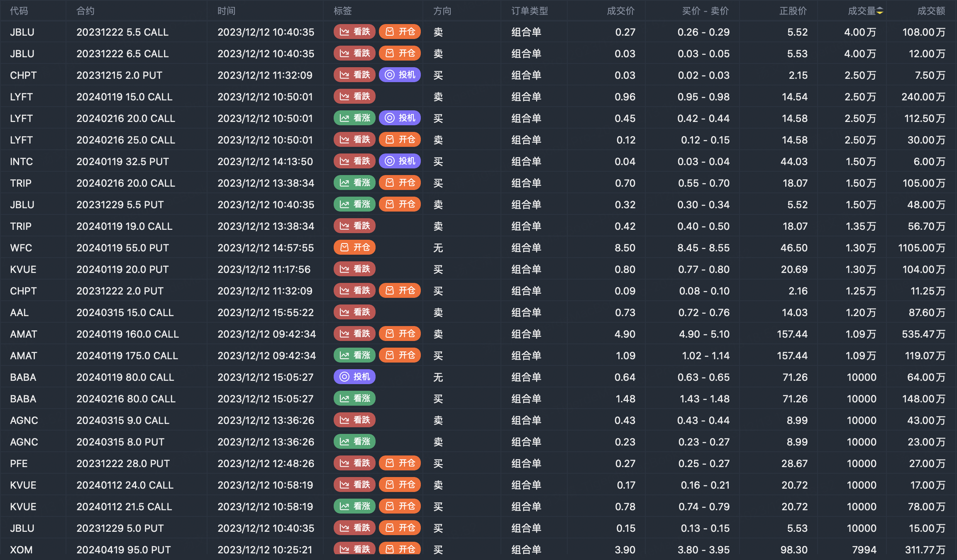Click 看跌 tag on CHPT 20231215 row
The width and height of the screenshot is (957, 560).
354,75
